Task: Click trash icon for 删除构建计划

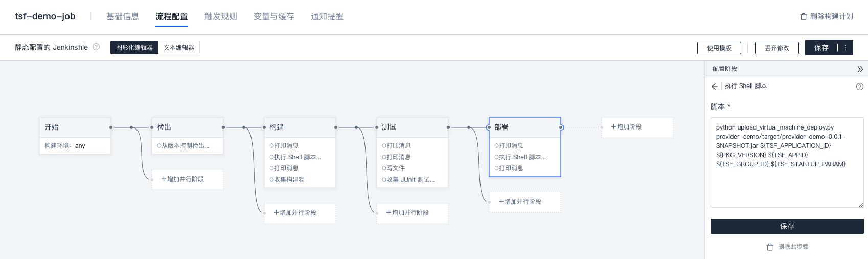Action: click(803, 17)
